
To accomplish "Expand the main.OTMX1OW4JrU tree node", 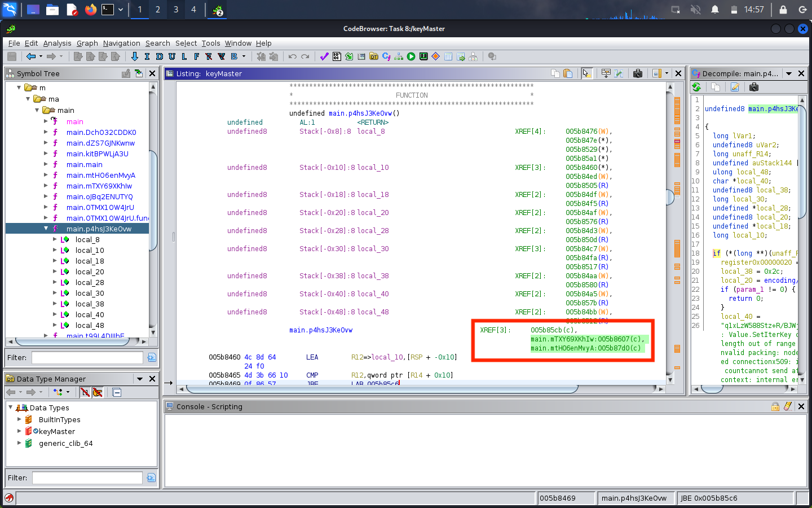I will [46, 207].
